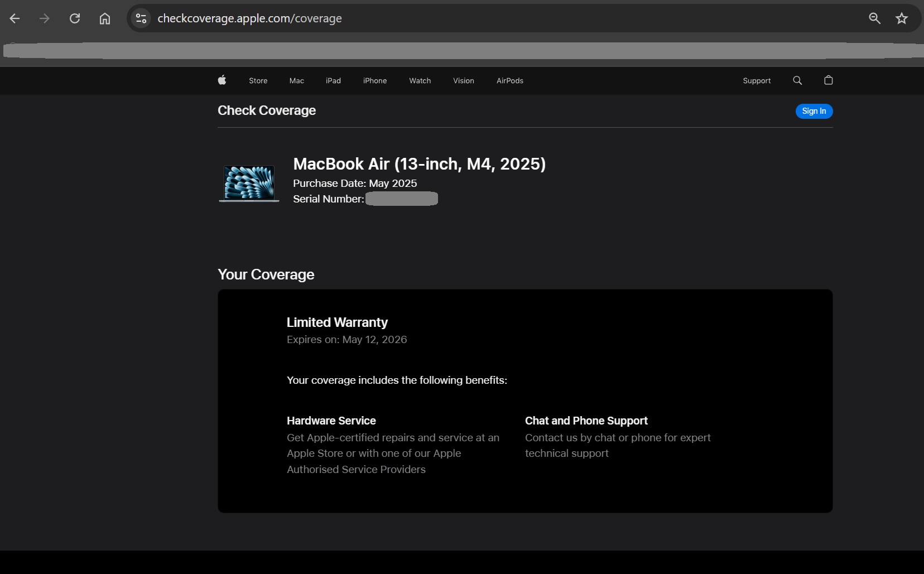Reload the page with the refresh icon

[75, 18]
